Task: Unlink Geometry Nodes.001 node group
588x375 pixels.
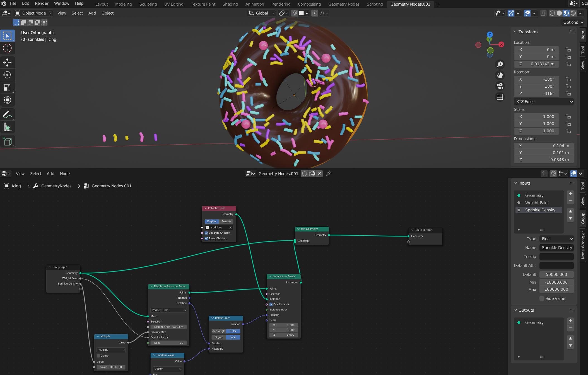Action: 319,174
